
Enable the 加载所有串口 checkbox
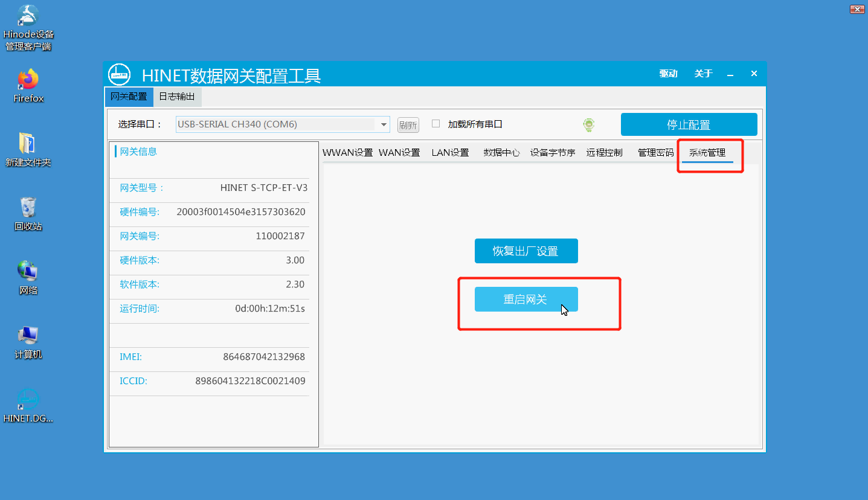tap(436, 123)
